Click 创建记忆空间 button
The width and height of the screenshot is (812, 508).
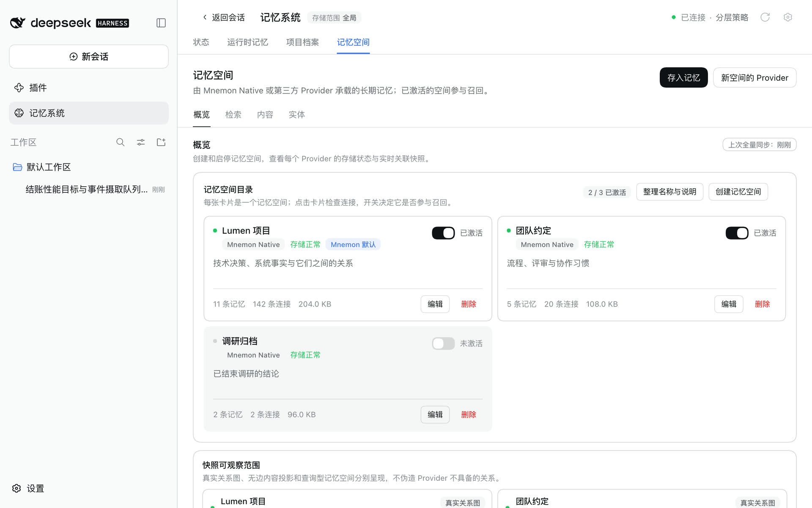click(x=738, y=192)
